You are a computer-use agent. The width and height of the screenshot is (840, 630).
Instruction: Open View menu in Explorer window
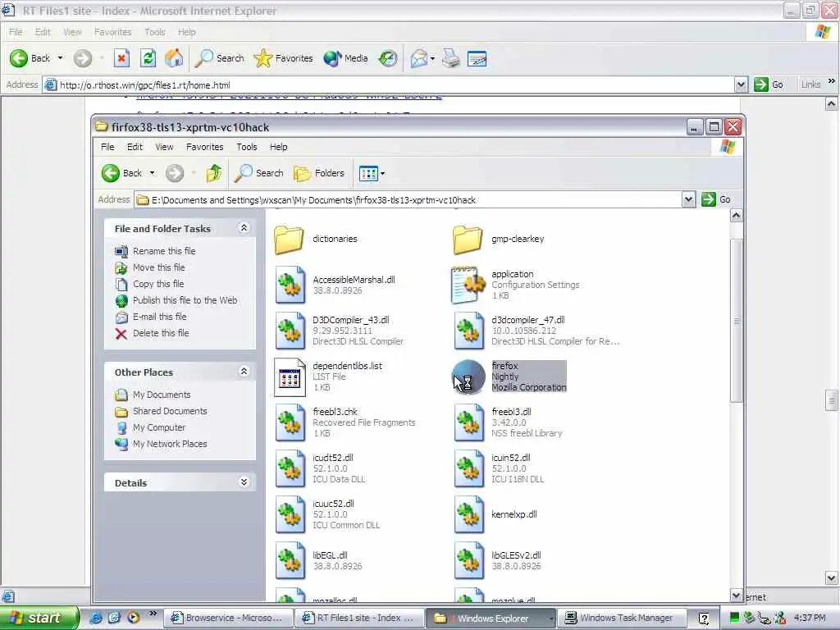[164, 147]
